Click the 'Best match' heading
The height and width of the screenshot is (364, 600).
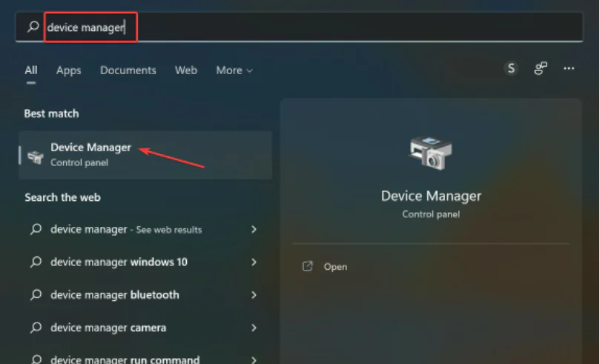(x=51, y=113)
